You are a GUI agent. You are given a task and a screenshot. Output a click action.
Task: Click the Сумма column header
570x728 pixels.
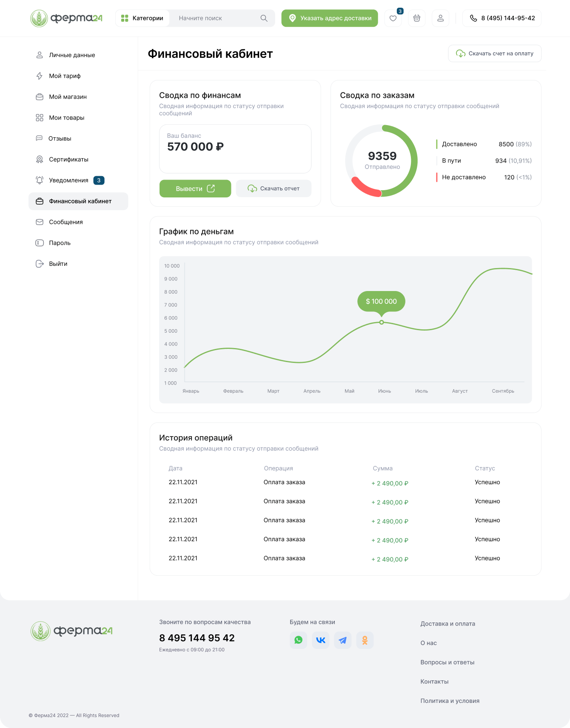383,468
